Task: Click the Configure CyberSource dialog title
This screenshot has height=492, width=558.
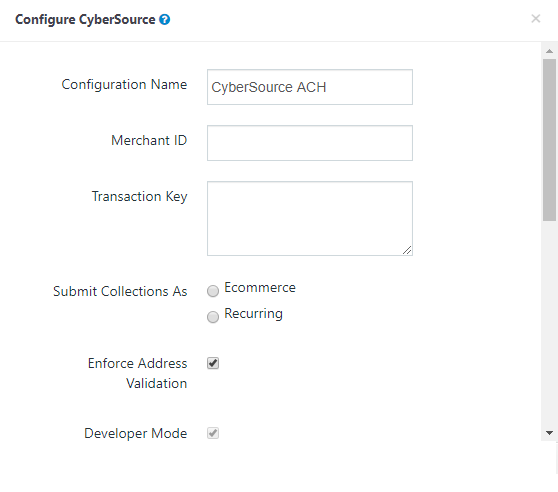Action: [85, 20]
